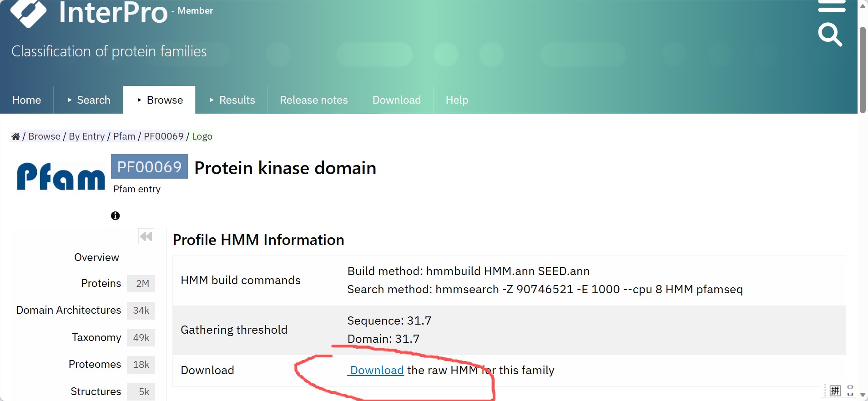Click the magnifier search icon in header
Screen dimensions: 868x401
pyautogui.click(x=830, y=35)
